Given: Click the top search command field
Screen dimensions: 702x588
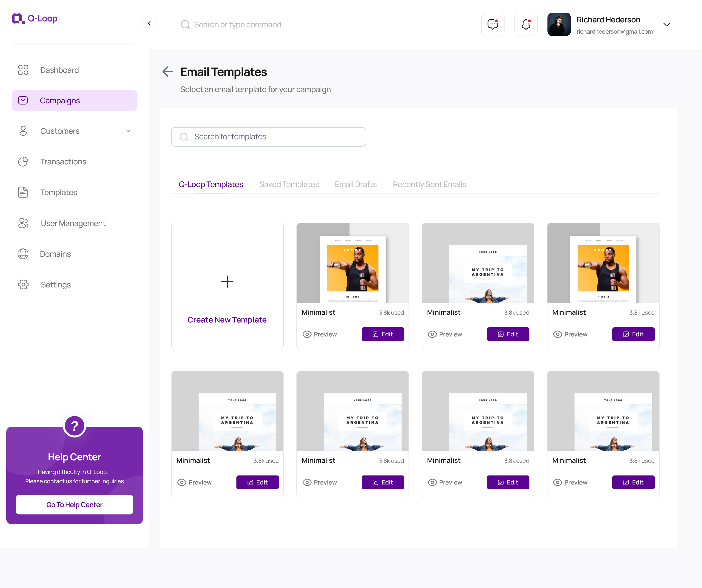Looking at the screenshot, I should 237,24.
